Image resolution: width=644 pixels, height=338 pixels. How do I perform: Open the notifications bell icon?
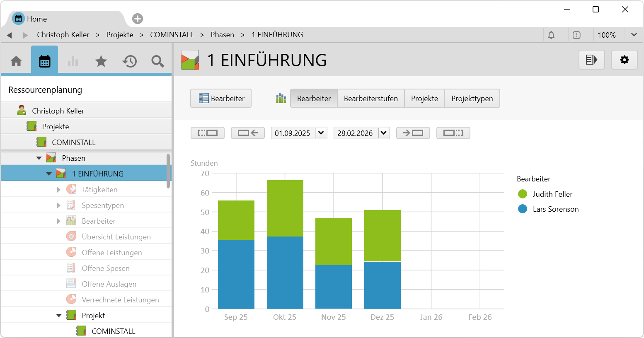pyautogui.click(x=551, y=35)
